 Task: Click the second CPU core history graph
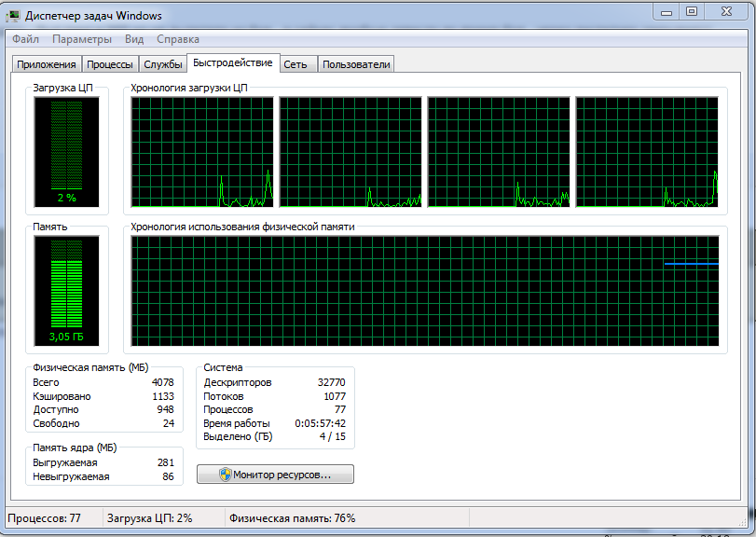click(351, 152)
